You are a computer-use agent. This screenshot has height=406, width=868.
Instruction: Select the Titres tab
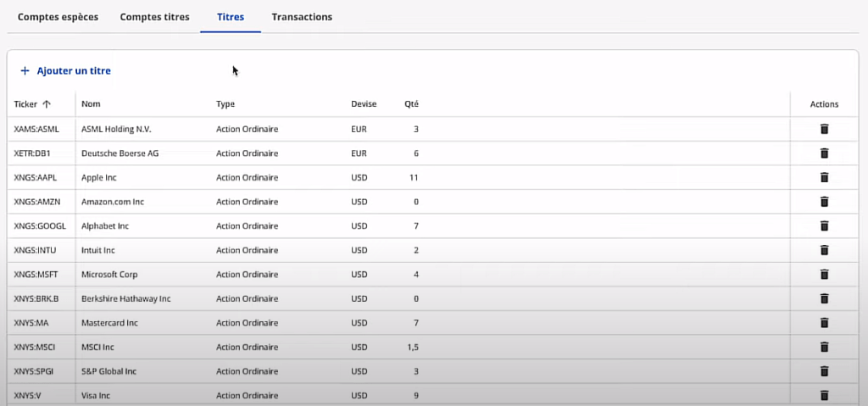[x=231, y=17]
